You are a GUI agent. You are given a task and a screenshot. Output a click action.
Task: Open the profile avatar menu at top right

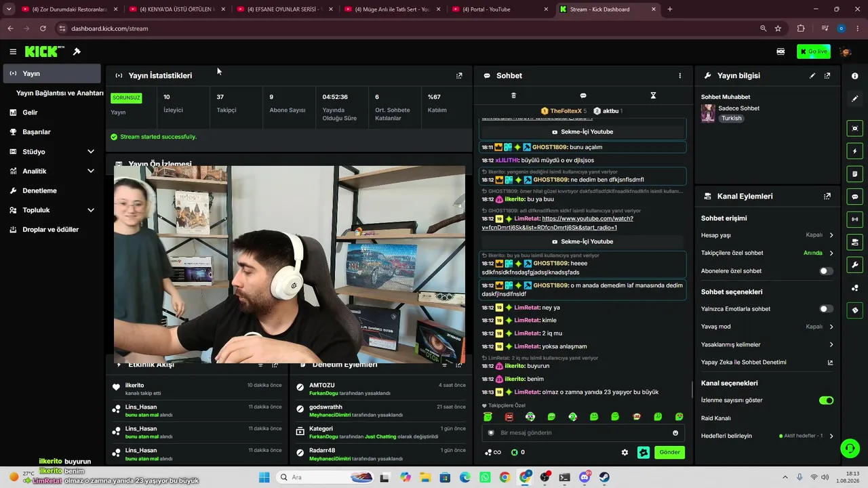pyautogui.click(x=846, y=52)
